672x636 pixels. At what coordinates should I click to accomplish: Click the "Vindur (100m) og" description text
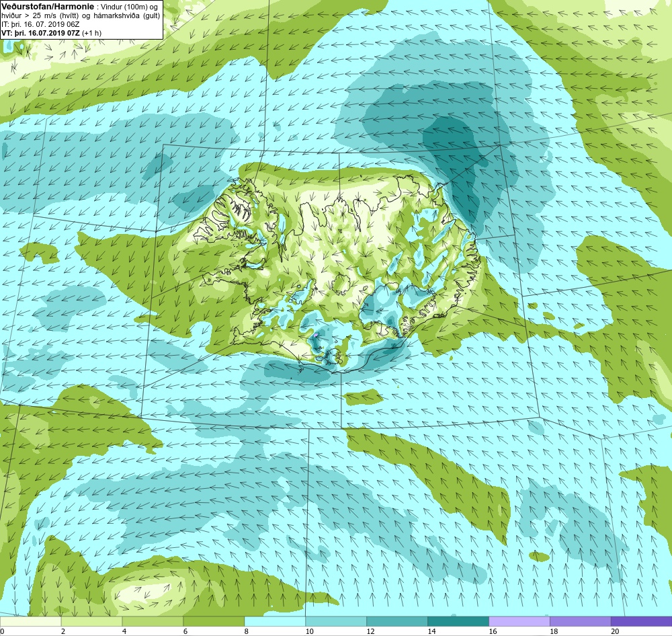128,7
